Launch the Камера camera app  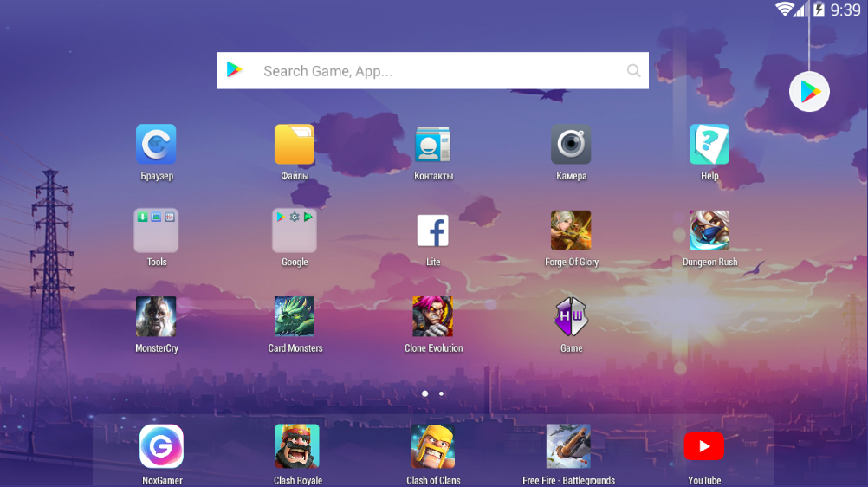pyautogui.click(x=571, y=145)
